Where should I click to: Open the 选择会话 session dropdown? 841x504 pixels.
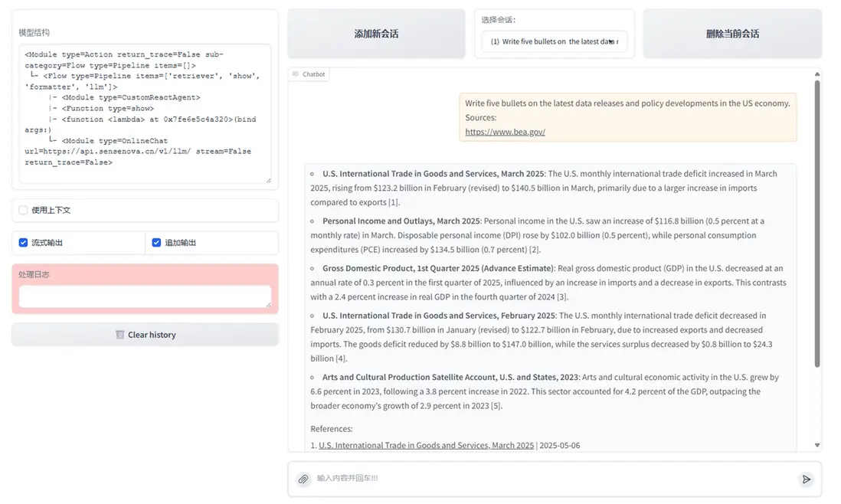coord(554,41)
